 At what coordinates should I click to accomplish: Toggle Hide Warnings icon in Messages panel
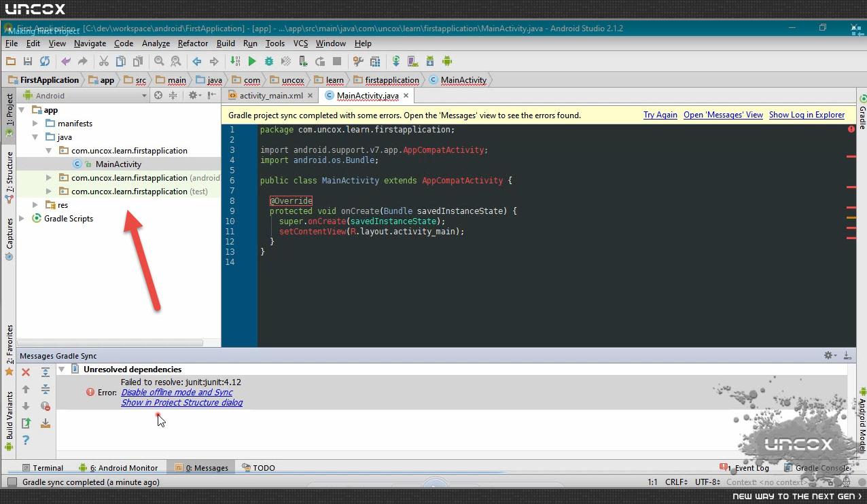pyautogui.click(x=46, y=406)
